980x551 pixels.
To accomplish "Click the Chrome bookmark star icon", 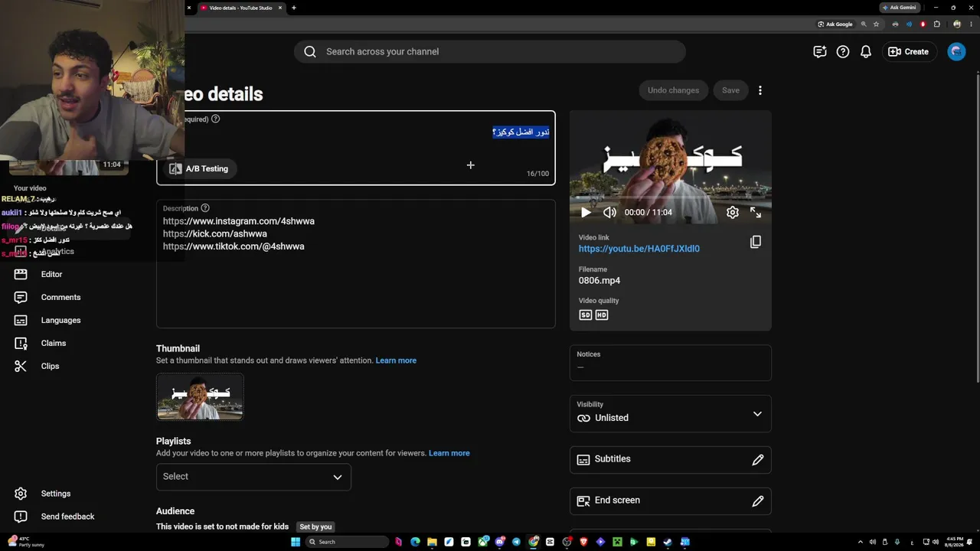I will point(876,24).
